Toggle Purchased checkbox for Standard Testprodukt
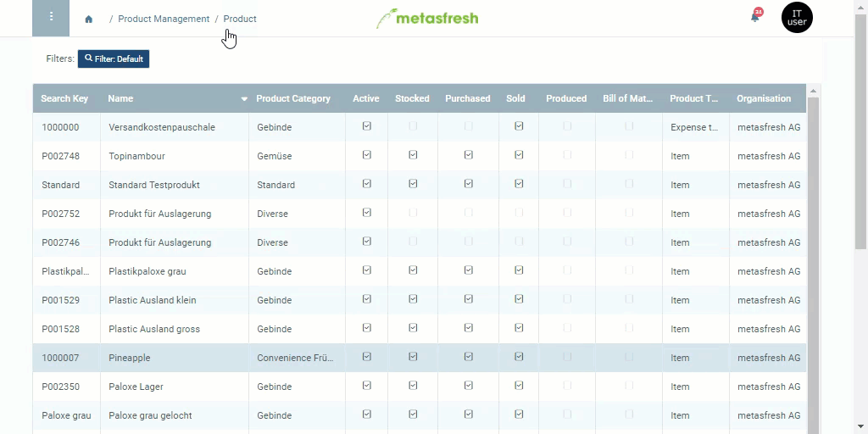Image resolution: width=868 pixels, height=434 pixels. click(468, 184)
